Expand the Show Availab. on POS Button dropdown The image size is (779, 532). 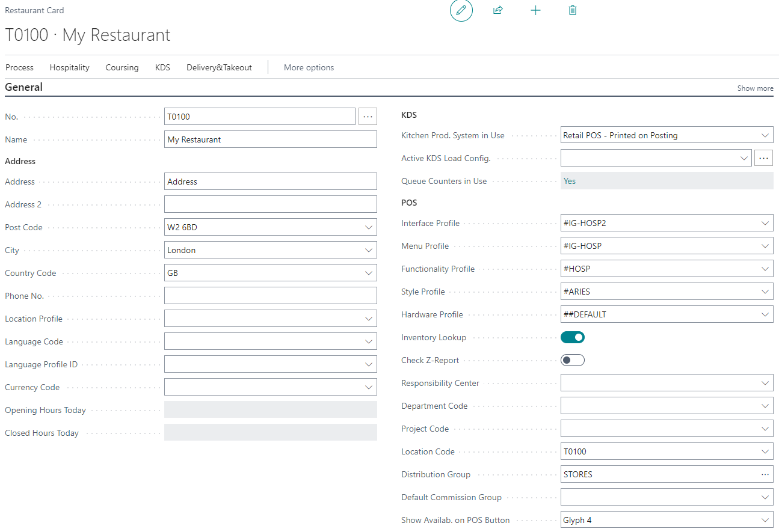(765, 520)
